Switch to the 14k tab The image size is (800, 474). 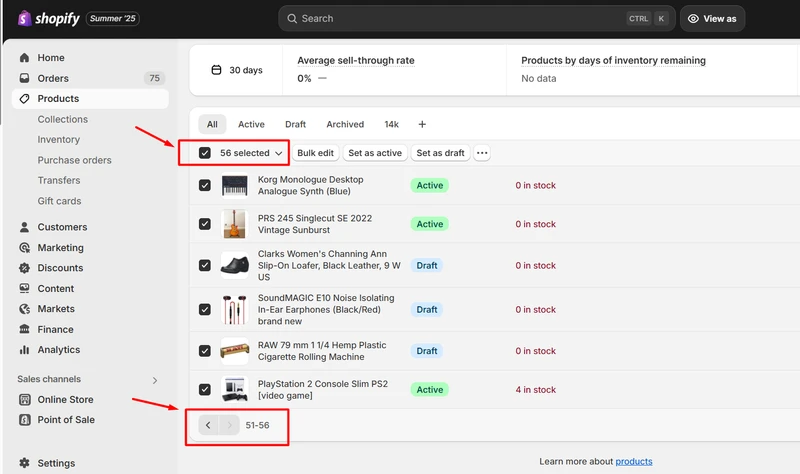point(391,124)
